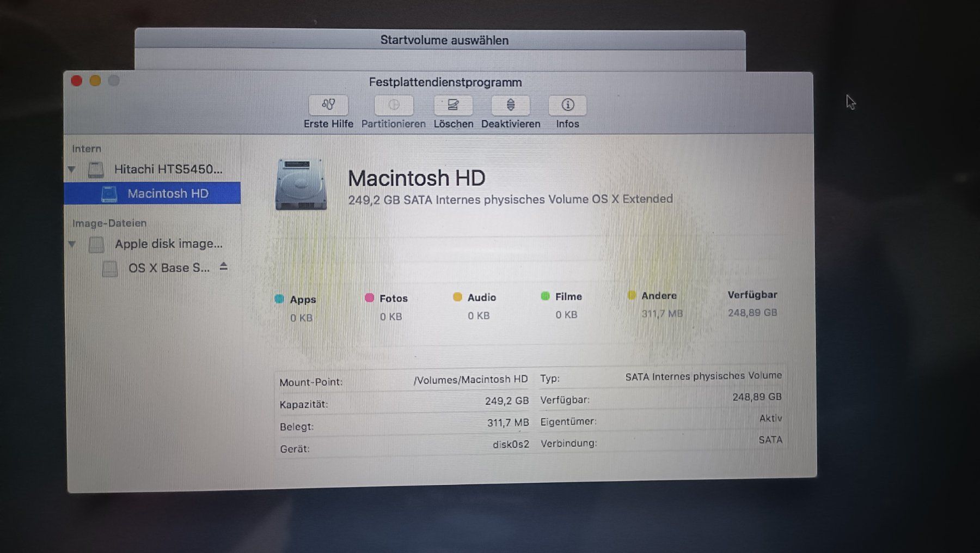Click the Löschen erase icon
The image size is (980, 553).
[453, 105]
